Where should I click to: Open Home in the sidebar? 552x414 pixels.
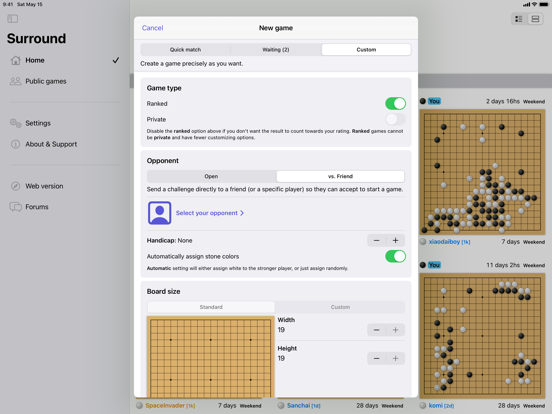[x=65, y=60]
